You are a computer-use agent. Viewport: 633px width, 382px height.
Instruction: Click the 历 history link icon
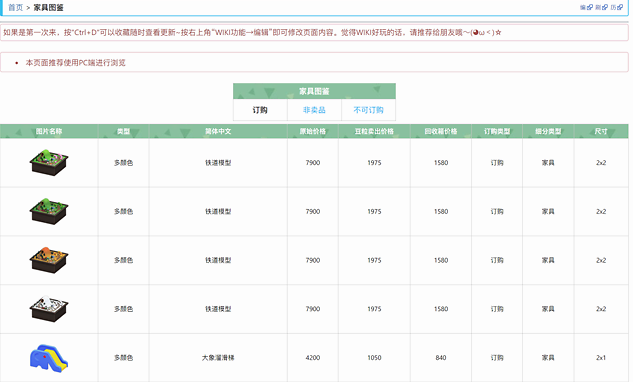click(x=616, y=7)
